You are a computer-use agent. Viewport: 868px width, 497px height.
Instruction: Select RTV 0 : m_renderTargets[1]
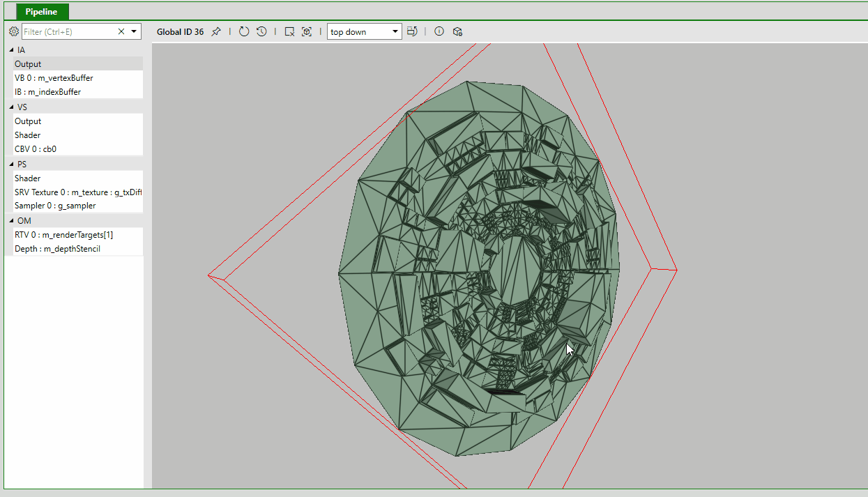[x=77, y=235]
